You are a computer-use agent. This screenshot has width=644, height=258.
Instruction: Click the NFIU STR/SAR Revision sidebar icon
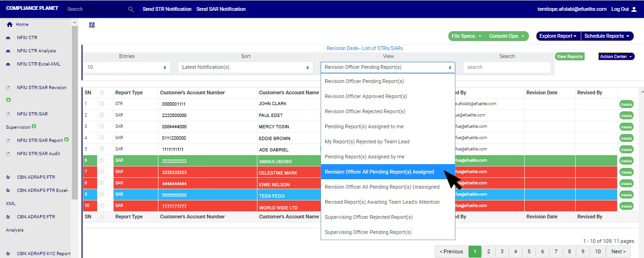click(8, 88)
